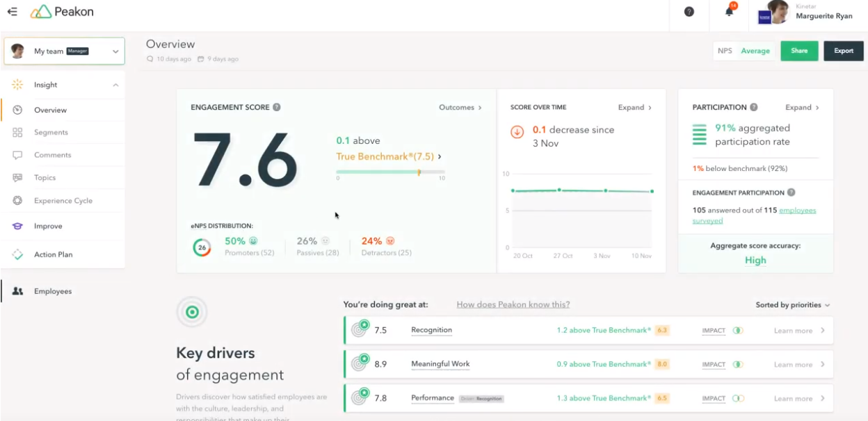The height and width of the screenshot is (421, 868).
Task: Collapse sidebar with hamburger back icon
Action: (x=12, y=12)
